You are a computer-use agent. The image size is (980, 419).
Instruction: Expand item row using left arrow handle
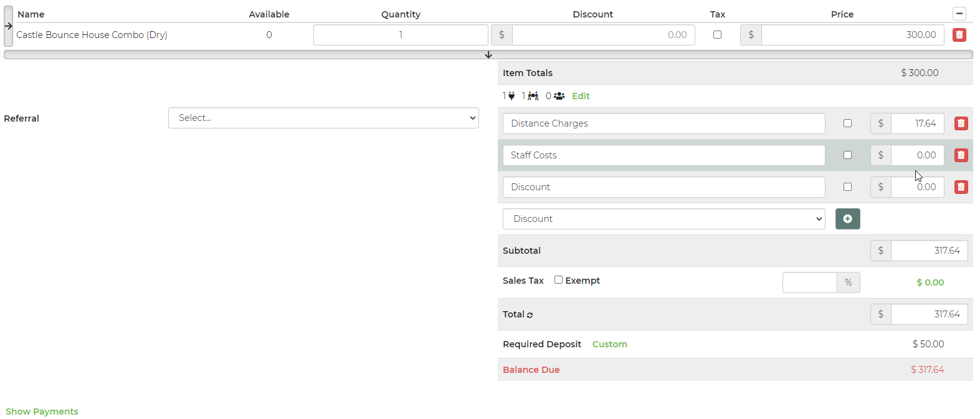8,26
